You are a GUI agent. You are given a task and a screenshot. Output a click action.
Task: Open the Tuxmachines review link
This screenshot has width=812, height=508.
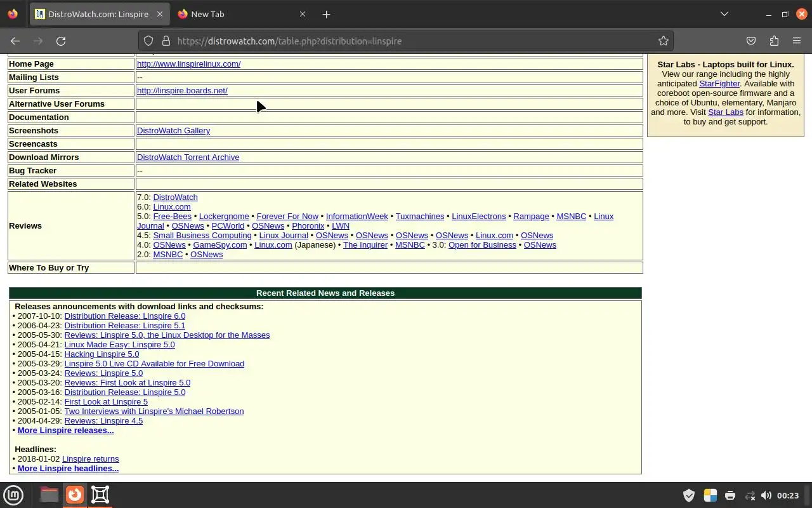[420, 217]
